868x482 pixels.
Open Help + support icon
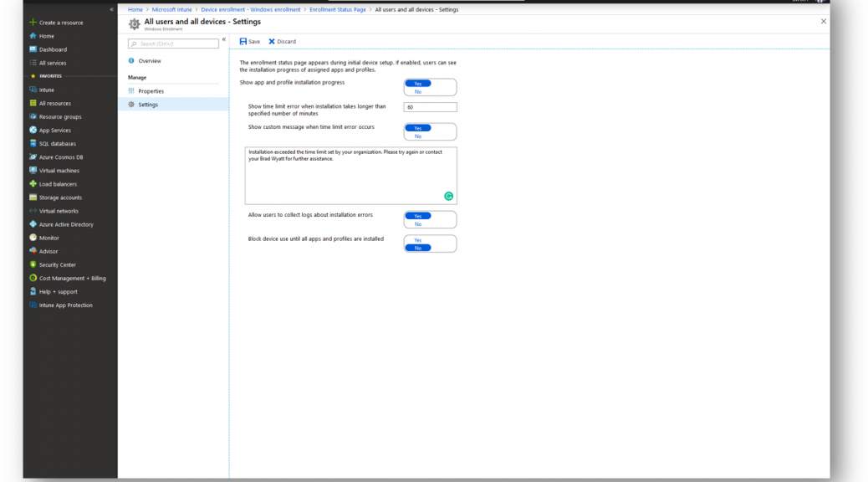coord(33,291)
